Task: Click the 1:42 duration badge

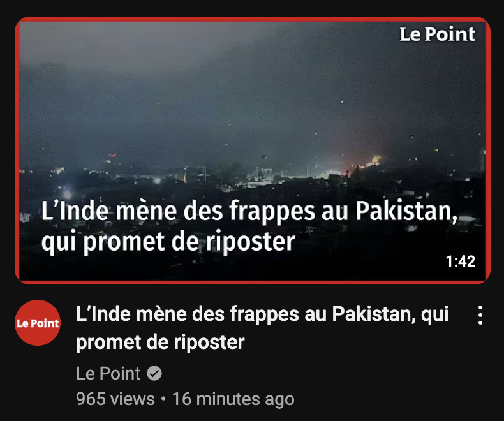Action: pyautogui.click(x=460, y=262)
